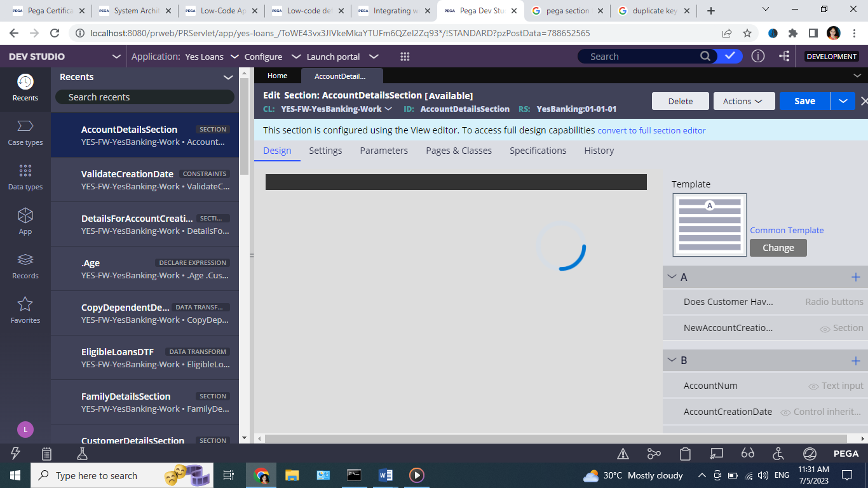This screenshot has width=868, height=488.
Task: Open the Yes Loans application dropdown
Action: point(234,57)
